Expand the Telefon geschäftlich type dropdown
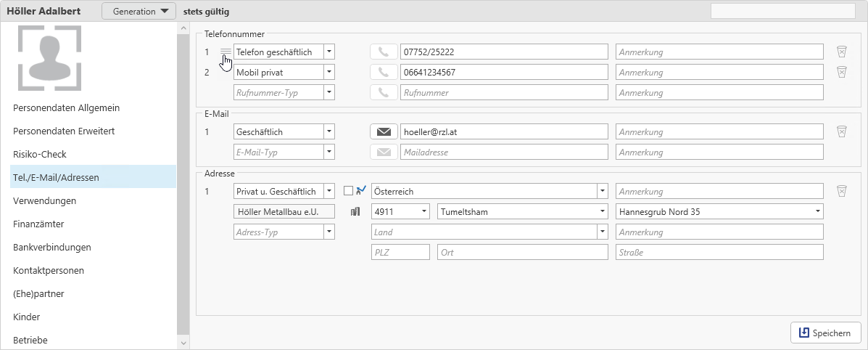868x350 pixels. pyautogui.click(x=328, y=52)
